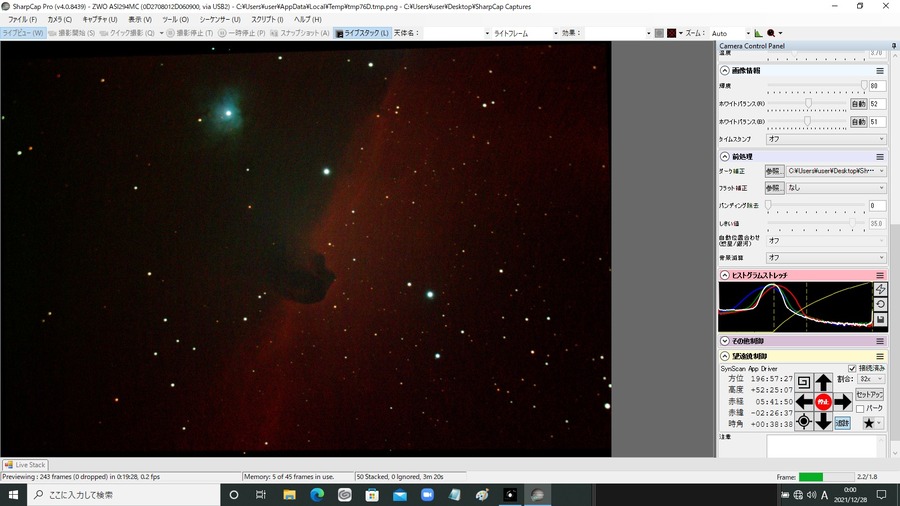Open SharpCap from Windows taskbar
Image resolution: width=900 pixels, height=506 pixels.
point(537,495)
